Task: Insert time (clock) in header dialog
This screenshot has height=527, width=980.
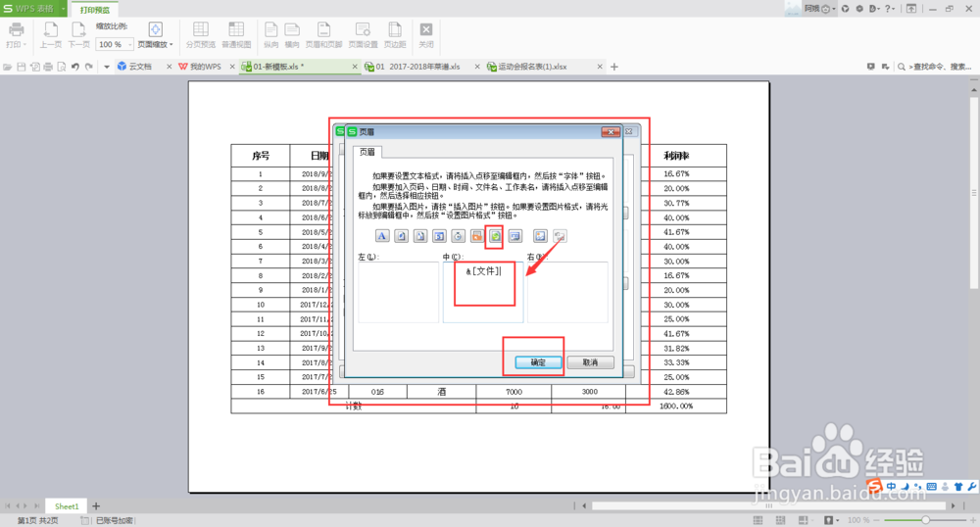Action: pos(458,235)
